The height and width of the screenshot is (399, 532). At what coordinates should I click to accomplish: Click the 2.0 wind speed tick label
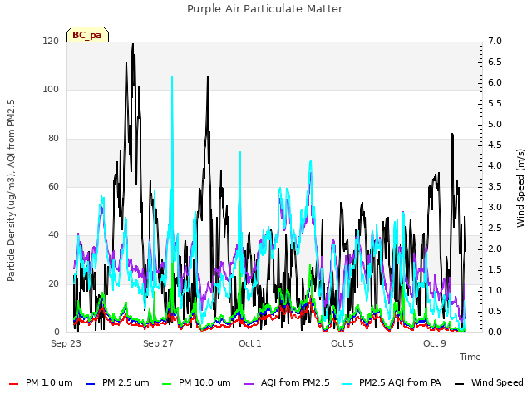point(495,249)
